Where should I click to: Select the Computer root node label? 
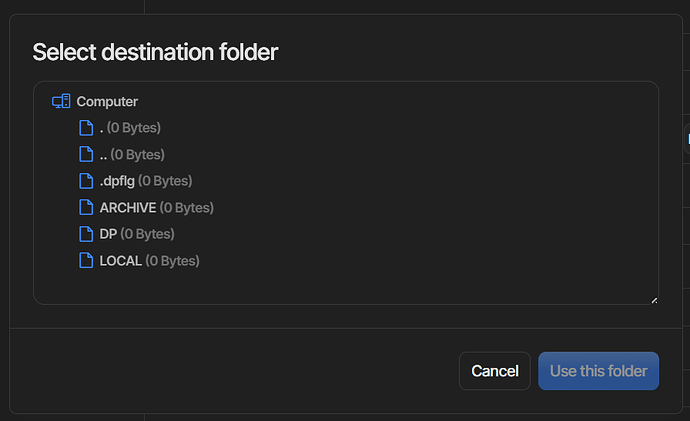pyautogui.click(x=107, y=102)
